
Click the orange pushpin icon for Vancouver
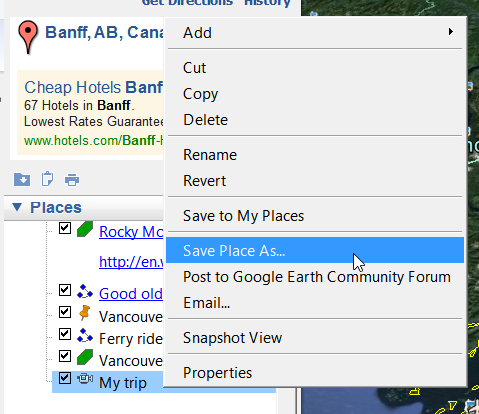(85, 313)
